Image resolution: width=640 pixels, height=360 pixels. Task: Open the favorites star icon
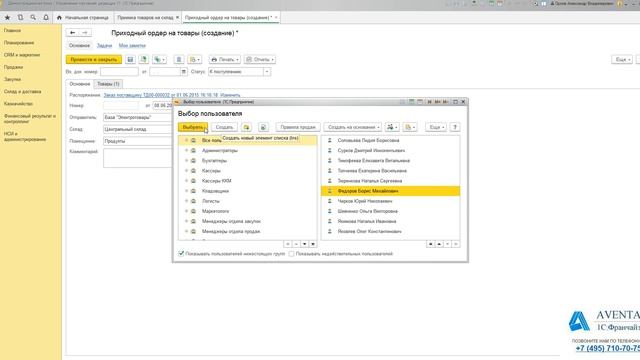7,18
